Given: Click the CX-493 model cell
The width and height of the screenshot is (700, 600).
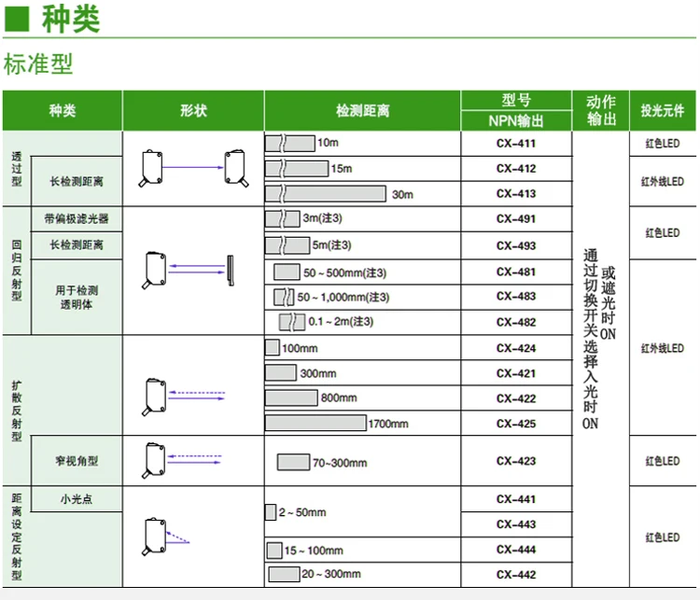Looking at the screenshot, I should (x=515, y=245).
